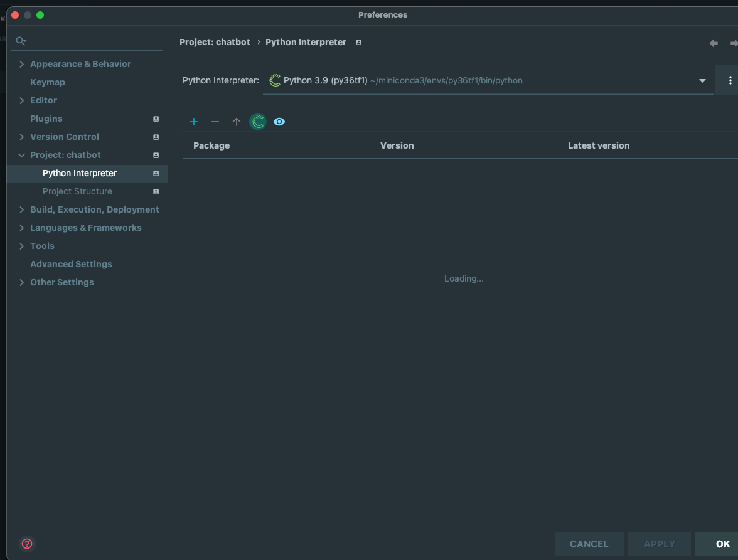Viewport: 738px width, 560px height.
Task: Click the project-level icon beside Python Interpreter row
Action: 156,174
